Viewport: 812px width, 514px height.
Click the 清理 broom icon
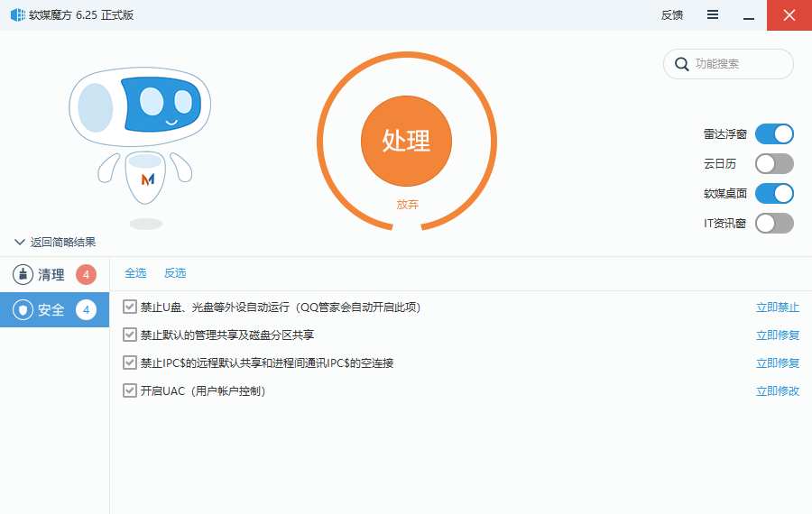pyautogui.click(x=23, y=274)
